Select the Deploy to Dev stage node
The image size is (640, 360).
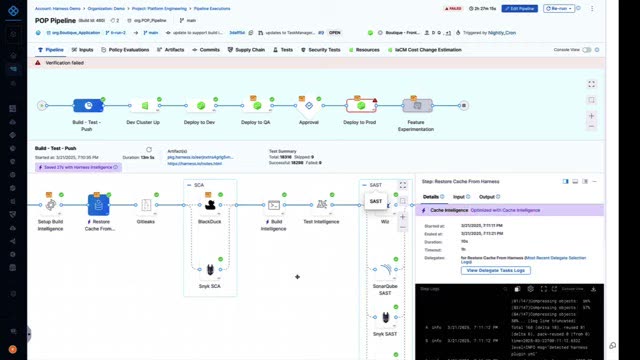coord(200,106)
